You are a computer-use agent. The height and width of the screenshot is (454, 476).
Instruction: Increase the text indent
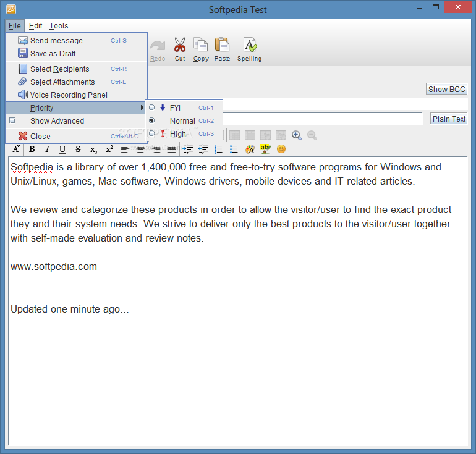pos(188,149)
